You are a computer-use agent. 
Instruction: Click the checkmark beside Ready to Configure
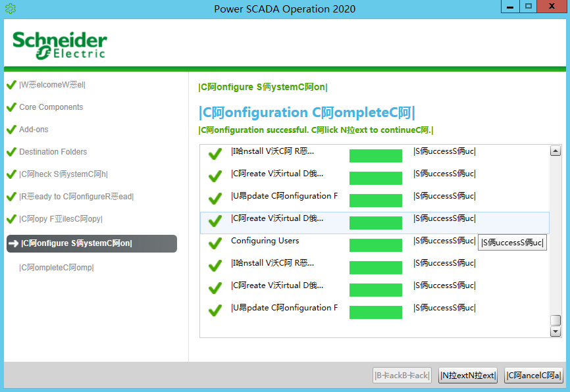point(11,197)
